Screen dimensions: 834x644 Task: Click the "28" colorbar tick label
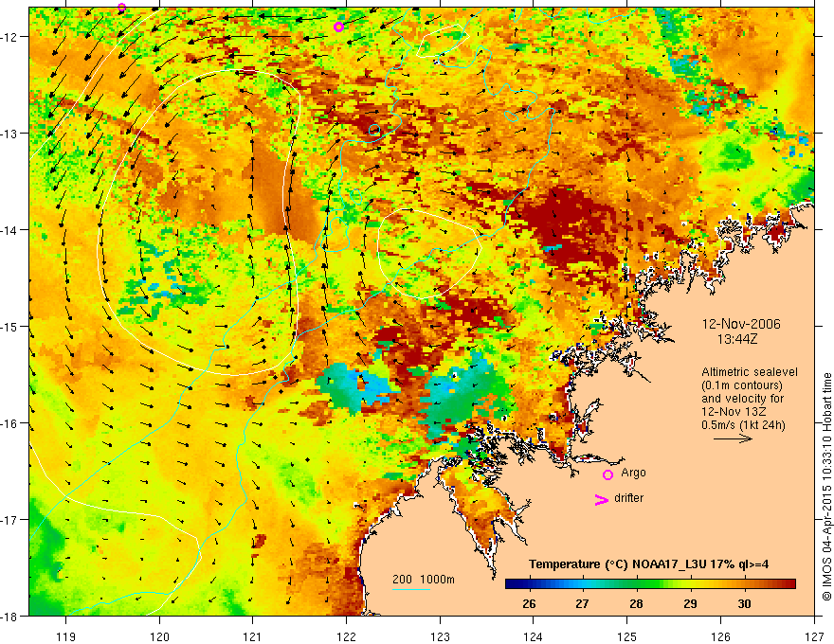pos(636,603)
